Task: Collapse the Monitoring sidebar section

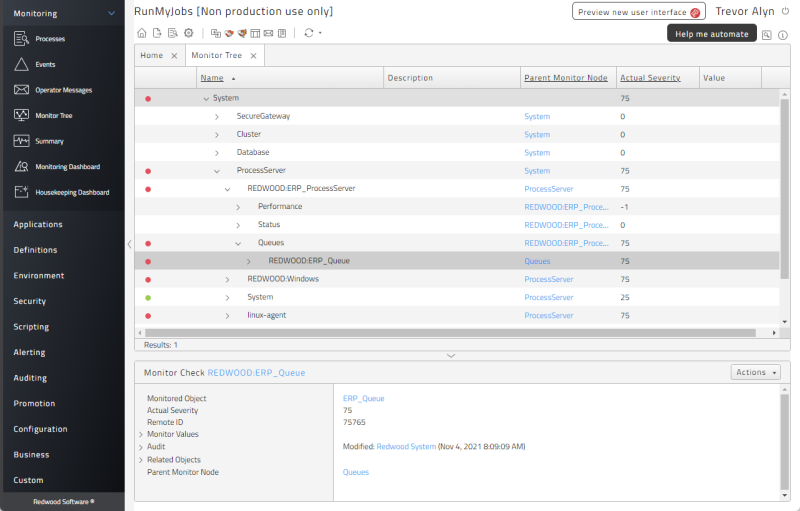Action: coord(111,13)
